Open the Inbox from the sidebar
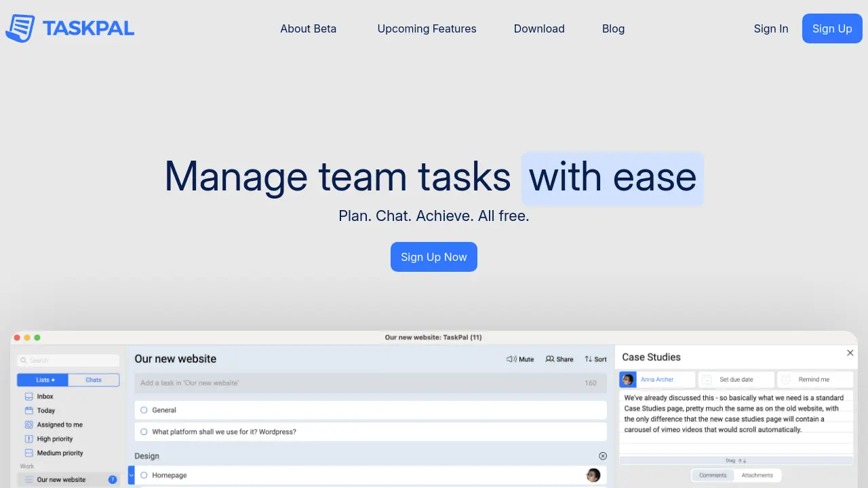 tap(45, 396)
